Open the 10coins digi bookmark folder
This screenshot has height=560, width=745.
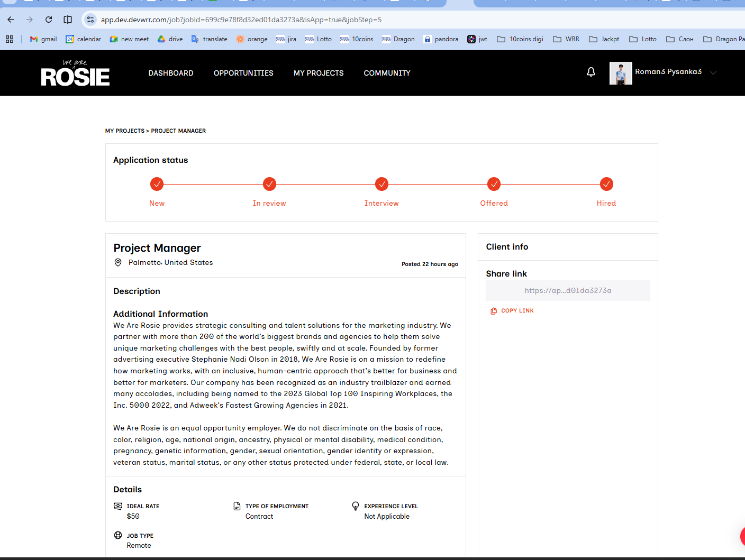[520, 39]
